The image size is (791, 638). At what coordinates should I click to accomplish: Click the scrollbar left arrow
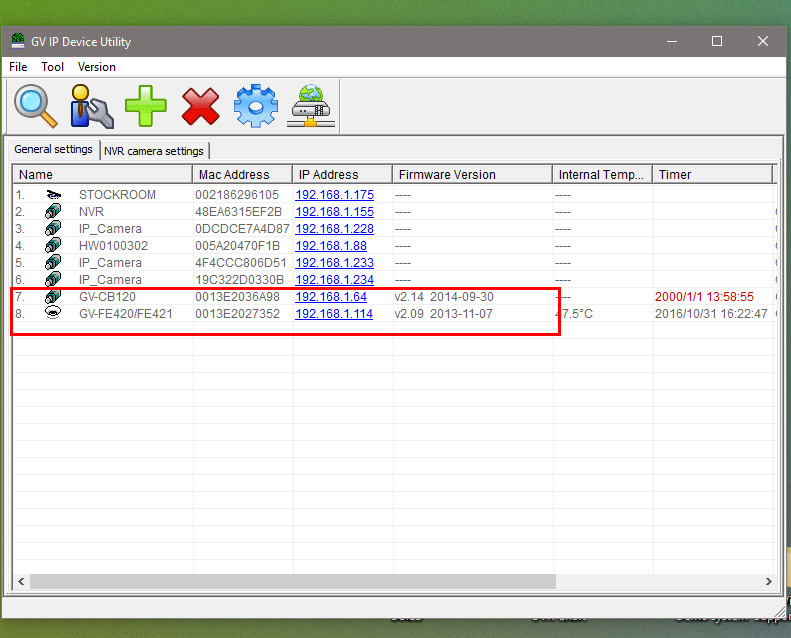[x=21, y=581]
